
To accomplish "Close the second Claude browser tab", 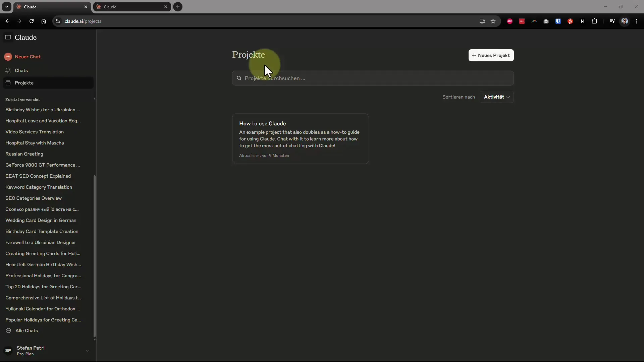I will click(x=165, y=7).
